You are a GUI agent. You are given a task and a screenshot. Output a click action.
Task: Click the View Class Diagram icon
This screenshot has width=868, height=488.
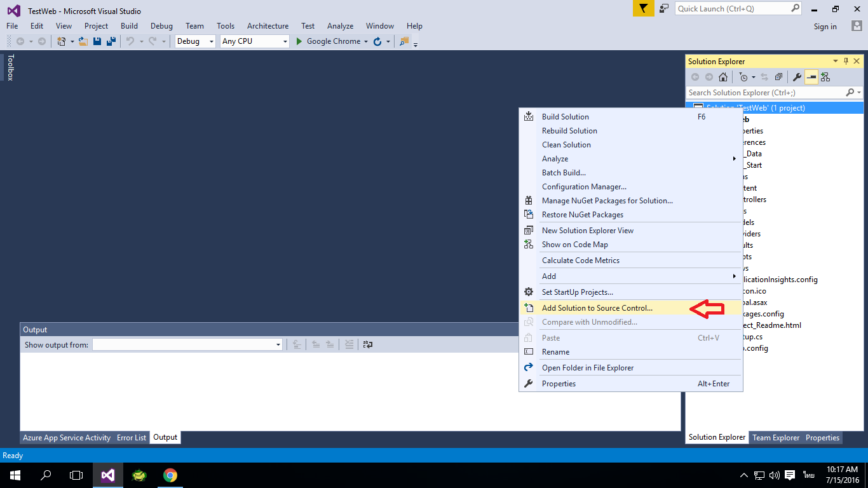click(825, 77)
